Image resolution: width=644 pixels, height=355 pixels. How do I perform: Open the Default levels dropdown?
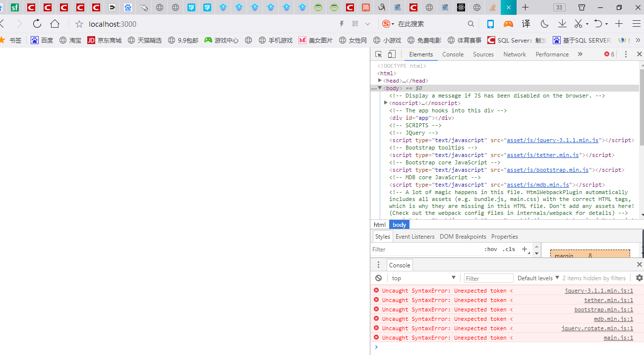click(x=538, y=278)
